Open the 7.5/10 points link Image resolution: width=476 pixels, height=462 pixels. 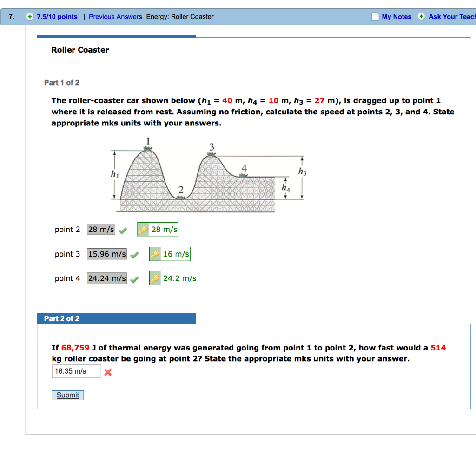[x=57, y=17]
